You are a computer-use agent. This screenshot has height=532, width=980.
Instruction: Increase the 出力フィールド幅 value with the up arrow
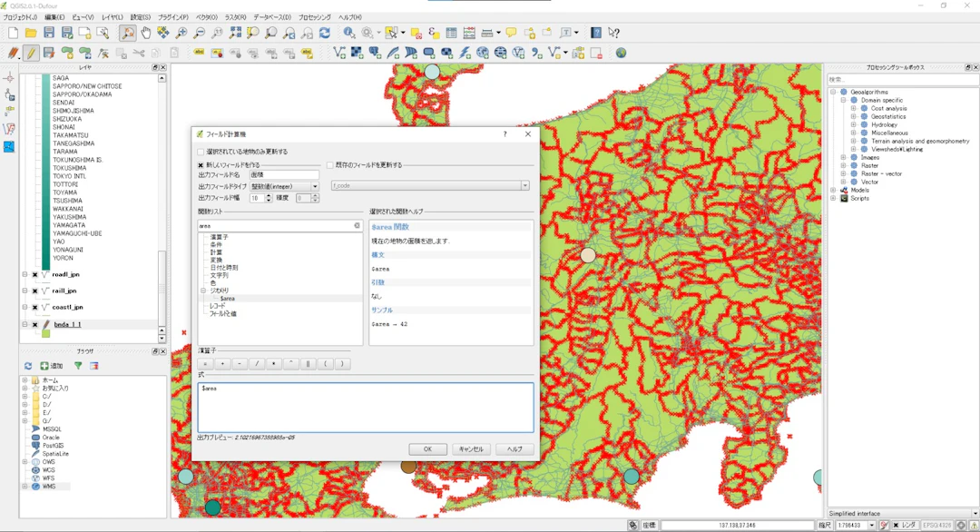(x=269, y=196)
